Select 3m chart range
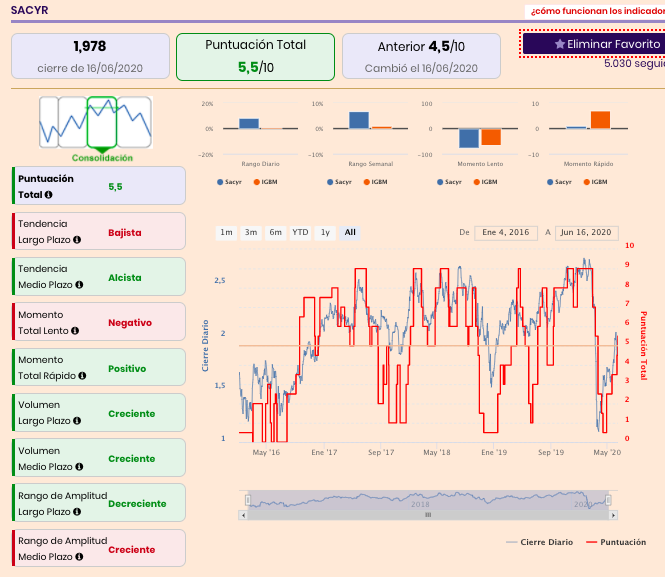This screenshot has height=577, width=665. click(x=251, y=233)
